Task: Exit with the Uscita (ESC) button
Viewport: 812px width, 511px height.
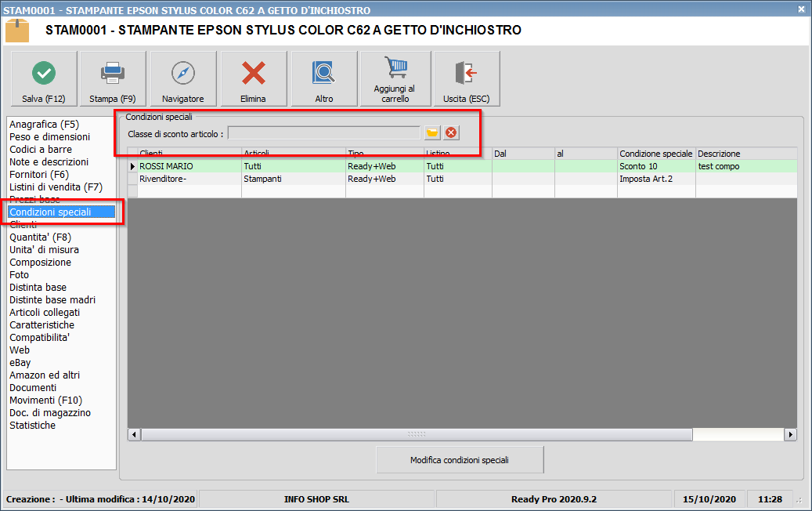Action: coord(467,79)
